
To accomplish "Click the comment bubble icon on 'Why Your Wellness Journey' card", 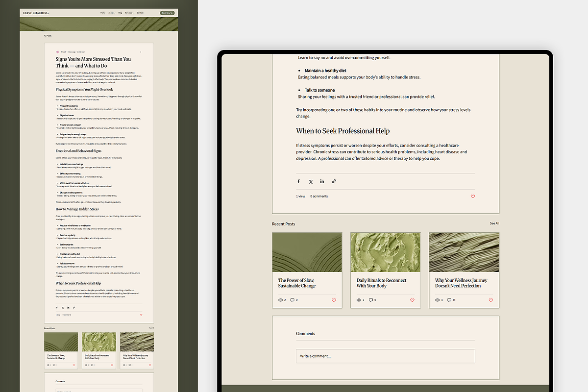I will (x=450, y=300).
